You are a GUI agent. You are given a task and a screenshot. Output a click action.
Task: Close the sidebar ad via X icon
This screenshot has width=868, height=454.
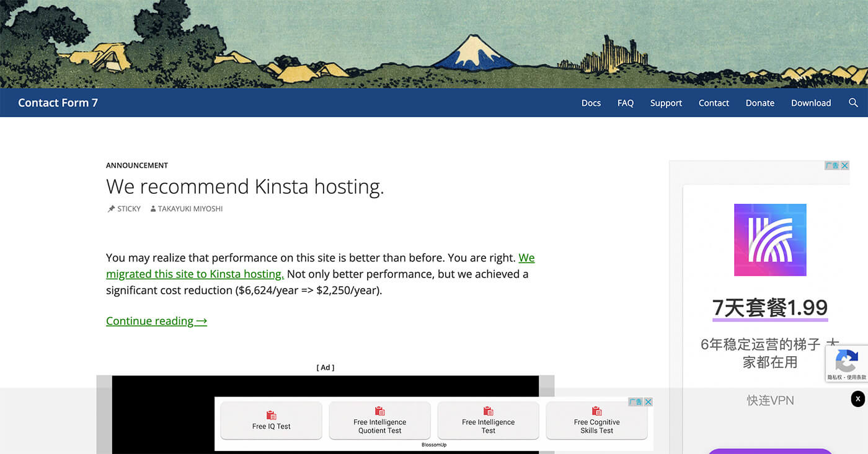pos(845,165)
